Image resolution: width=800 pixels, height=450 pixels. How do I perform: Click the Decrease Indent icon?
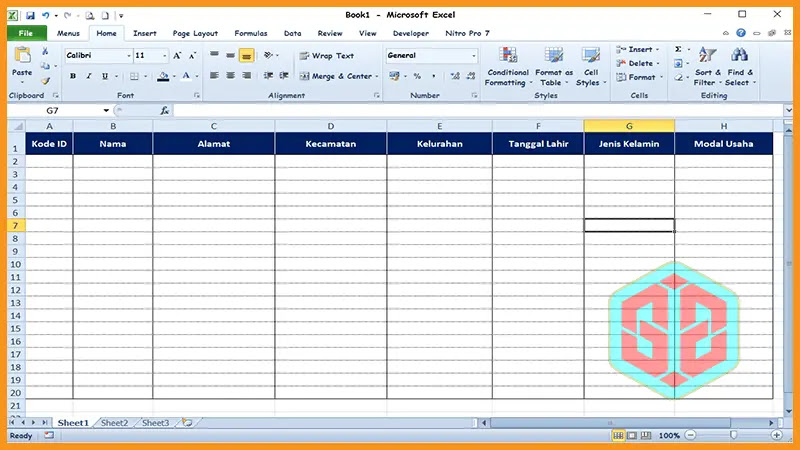point(268,76)
